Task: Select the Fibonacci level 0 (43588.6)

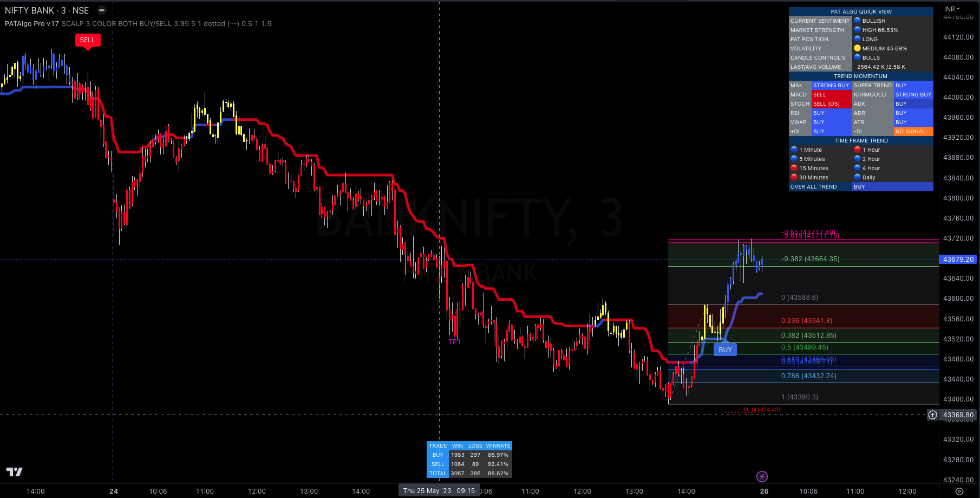Action: point(800,297)
